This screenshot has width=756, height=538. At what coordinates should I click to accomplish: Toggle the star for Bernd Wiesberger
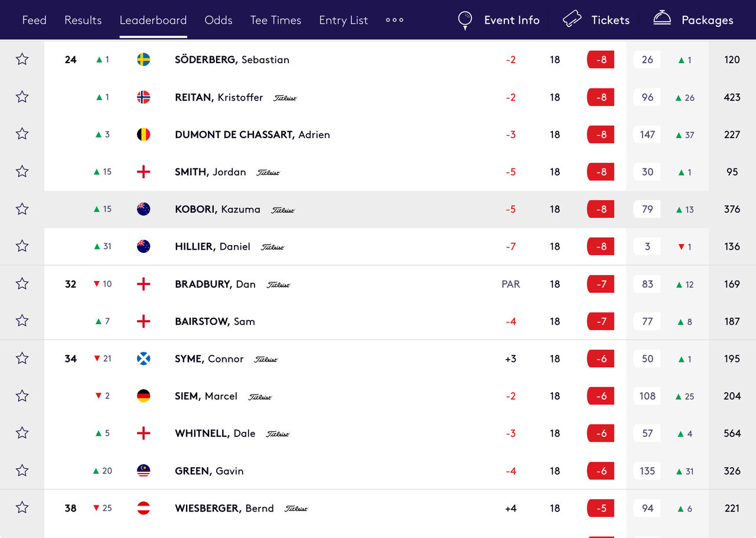[x=22, y=507]
